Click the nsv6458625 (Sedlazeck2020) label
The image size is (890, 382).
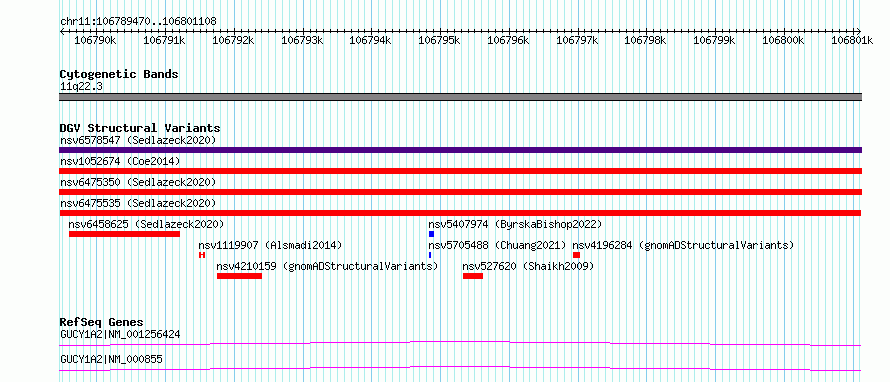(x=146, y=224)
